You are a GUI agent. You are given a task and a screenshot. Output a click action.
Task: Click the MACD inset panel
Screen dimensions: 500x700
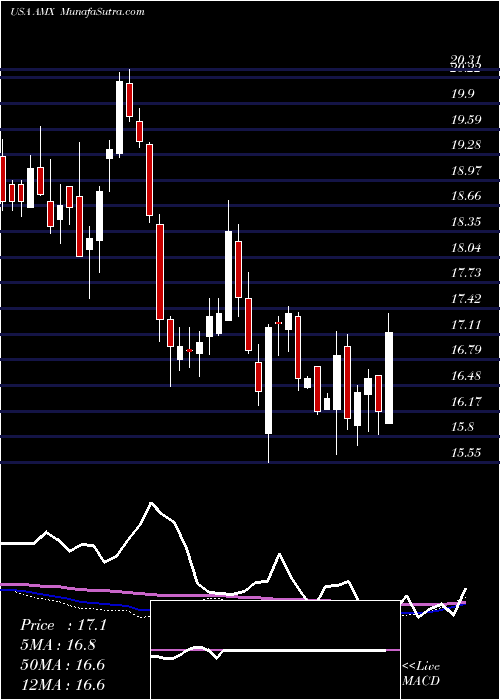point(275,650)
